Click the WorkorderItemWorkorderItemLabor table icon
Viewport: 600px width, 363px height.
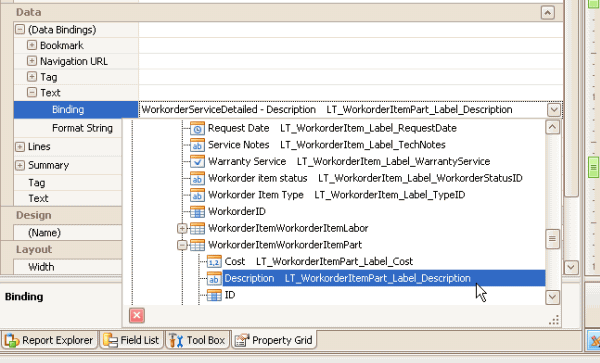point(197,228)
